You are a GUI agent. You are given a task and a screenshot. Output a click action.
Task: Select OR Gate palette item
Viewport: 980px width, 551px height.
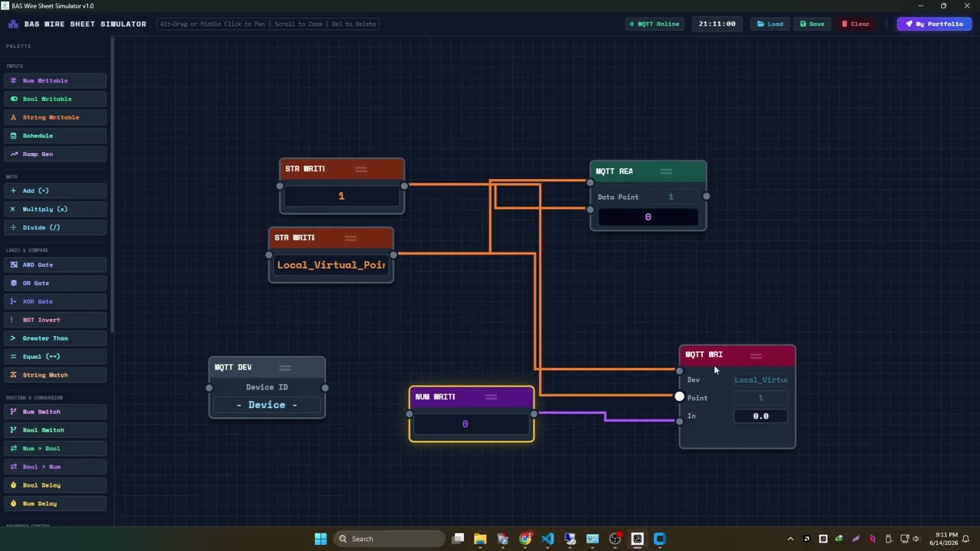[55, 283]
